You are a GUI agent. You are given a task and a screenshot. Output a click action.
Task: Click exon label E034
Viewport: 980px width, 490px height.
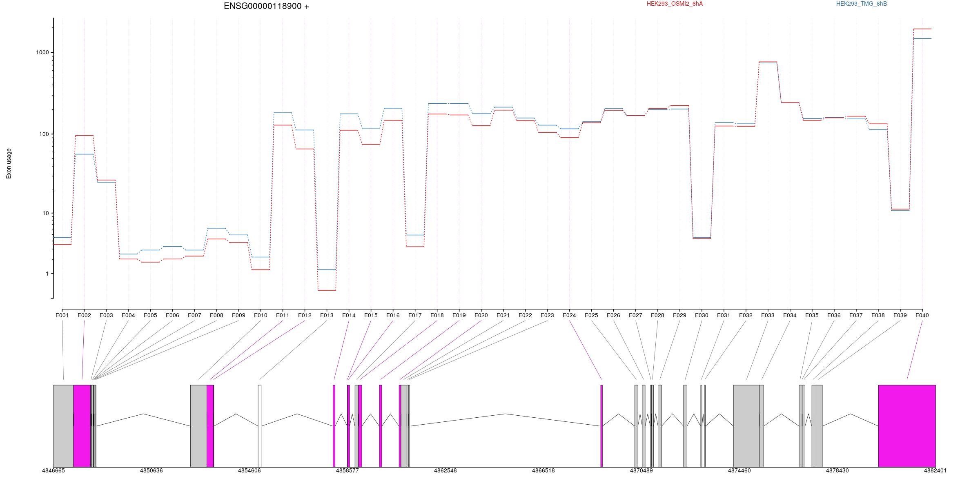(790, 315)
